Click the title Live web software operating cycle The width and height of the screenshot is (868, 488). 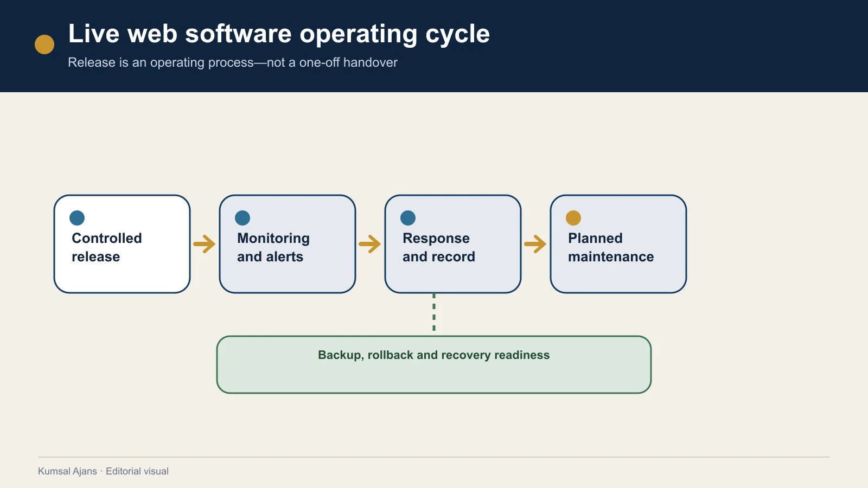tap(279, 34)
